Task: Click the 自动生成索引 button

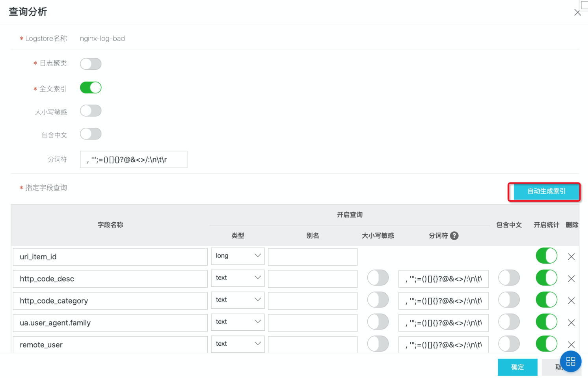Action: click(x=546, y=192)
